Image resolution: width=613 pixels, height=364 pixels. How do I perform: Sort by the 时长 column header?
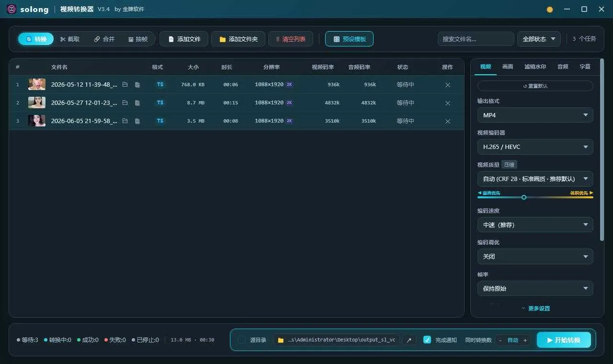pyautogui.click(x=227, y=67)
